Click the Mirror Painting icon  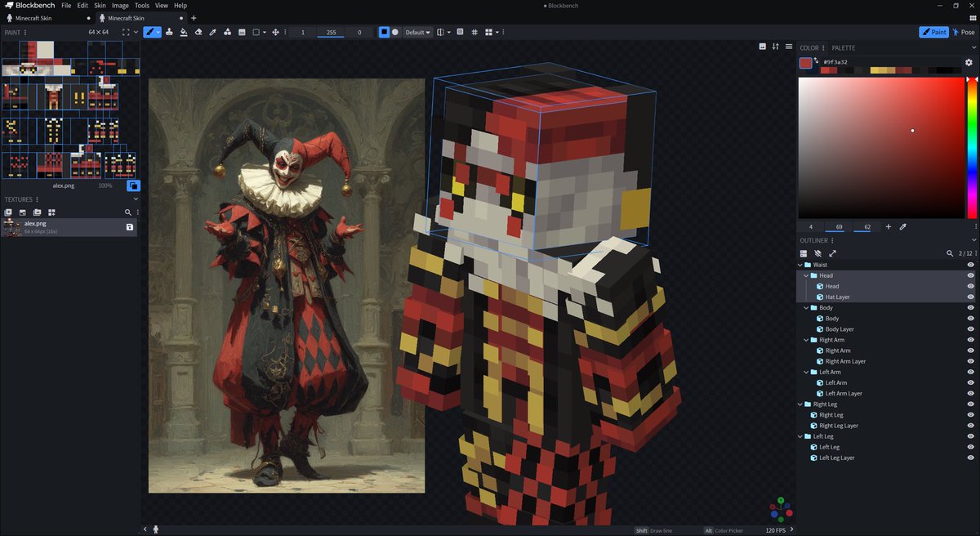(441, 32)
